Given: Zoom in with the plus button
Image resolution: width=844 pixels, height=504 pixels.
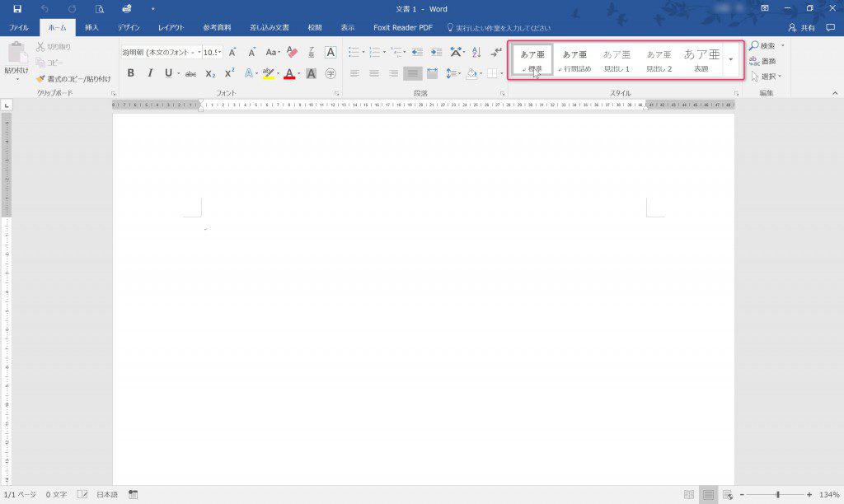Looking at the screenshot, I should (809, 494).
